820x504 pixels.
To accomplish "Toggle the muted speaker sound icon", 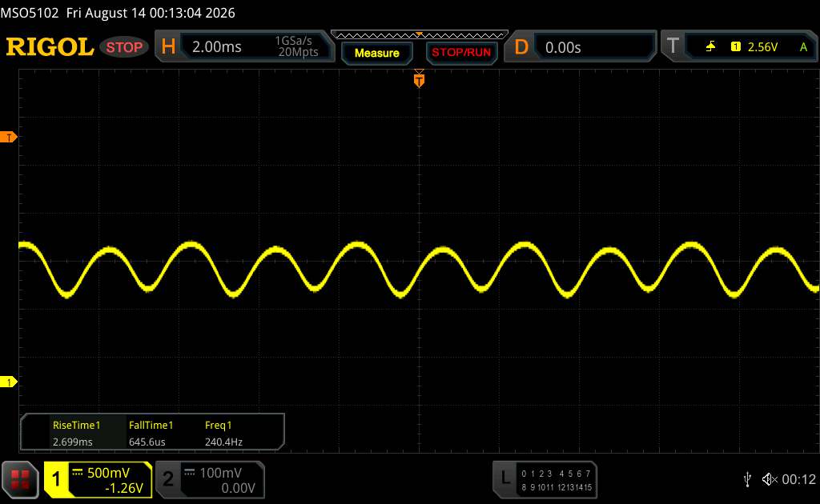I will point(770,479).
